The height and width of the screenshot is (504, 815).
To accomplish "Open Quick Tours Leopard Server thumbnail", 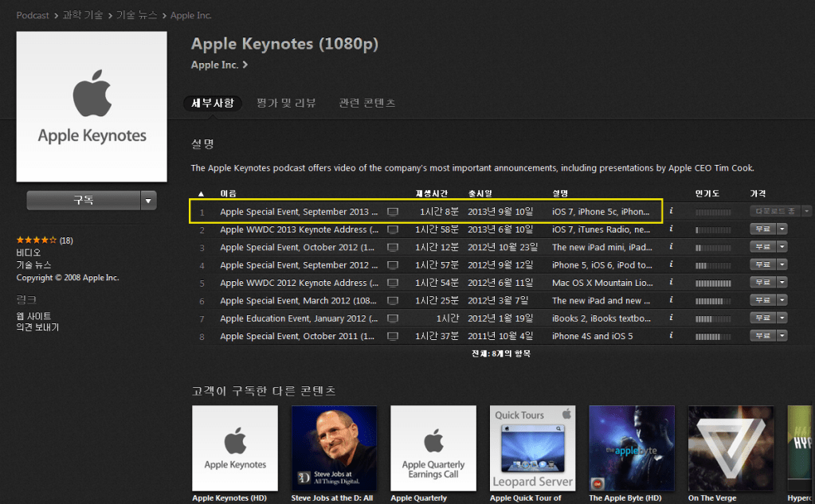I will tap(533, 448).
